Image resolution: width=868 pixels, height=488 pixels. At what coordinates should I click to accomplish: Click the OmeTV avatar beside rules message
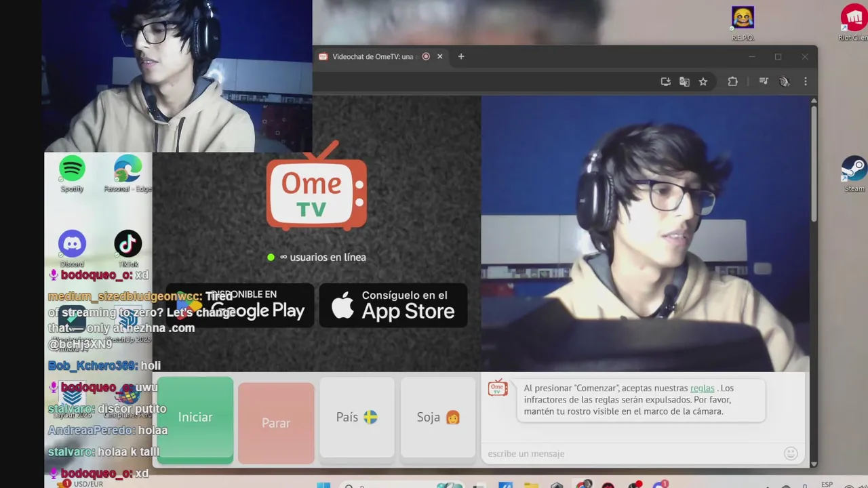[498, 388]
